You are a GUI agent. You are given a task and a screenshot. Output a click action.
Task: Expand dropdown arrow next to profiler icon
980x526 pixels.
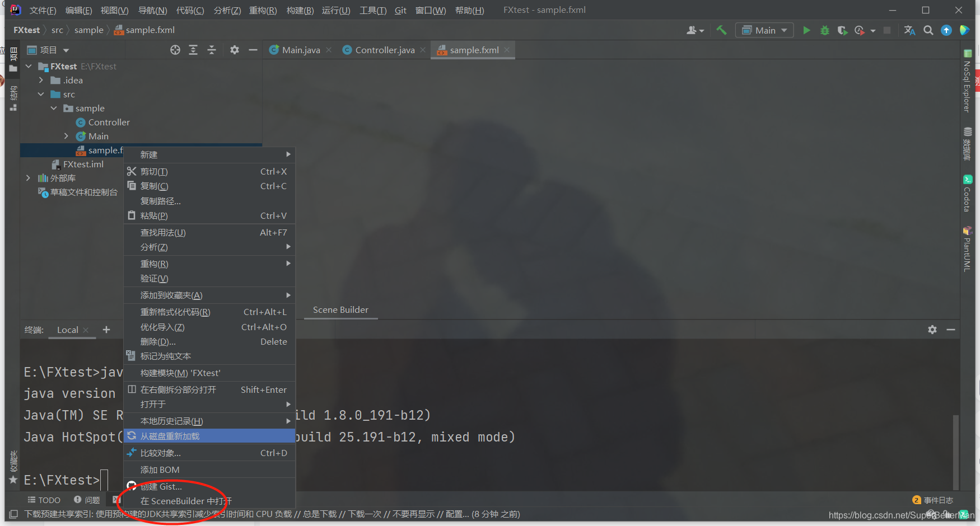(x=872, y=31)
